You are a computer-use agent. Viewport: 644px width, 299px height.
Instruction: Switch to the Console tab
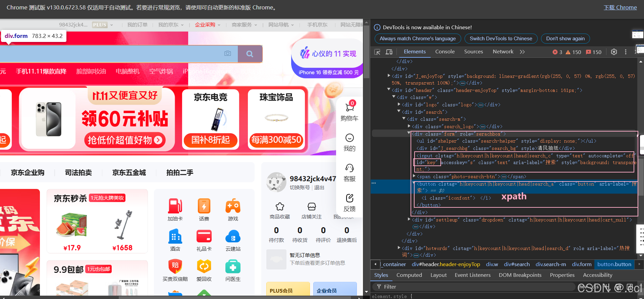click(445, 52)
